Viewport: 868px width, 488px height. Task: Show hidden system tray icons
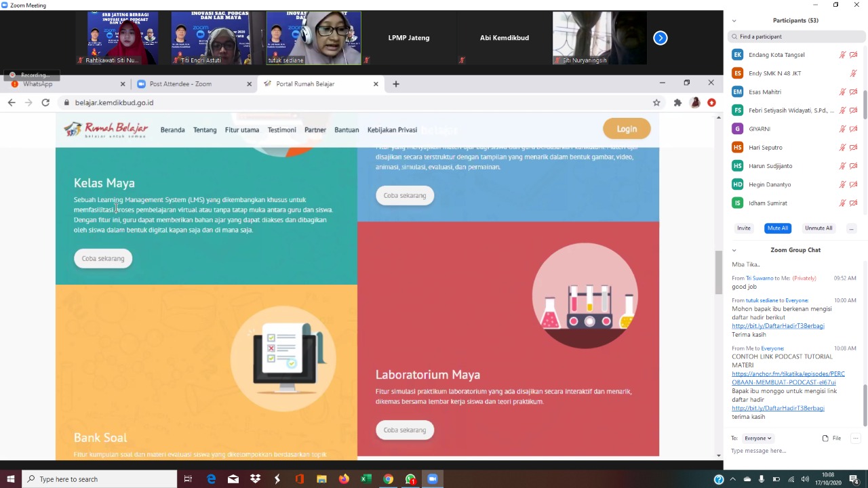[732, 479]
